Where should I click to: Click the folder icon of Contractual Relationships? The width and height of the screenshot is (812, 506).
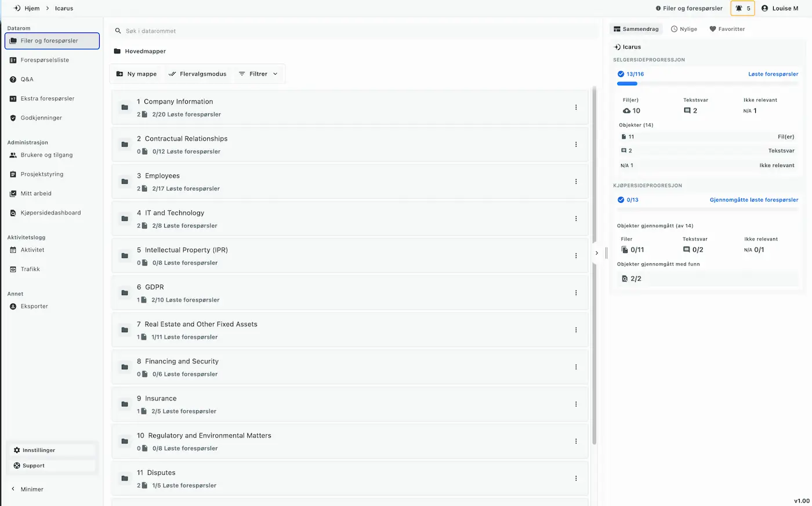click(x=124, y=144)
